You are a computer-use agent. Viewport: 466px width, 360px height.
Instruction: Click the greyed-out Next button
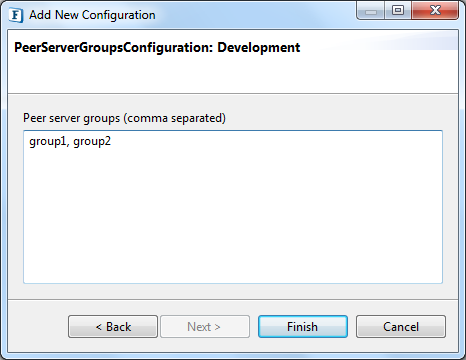(x=205, y=327)
